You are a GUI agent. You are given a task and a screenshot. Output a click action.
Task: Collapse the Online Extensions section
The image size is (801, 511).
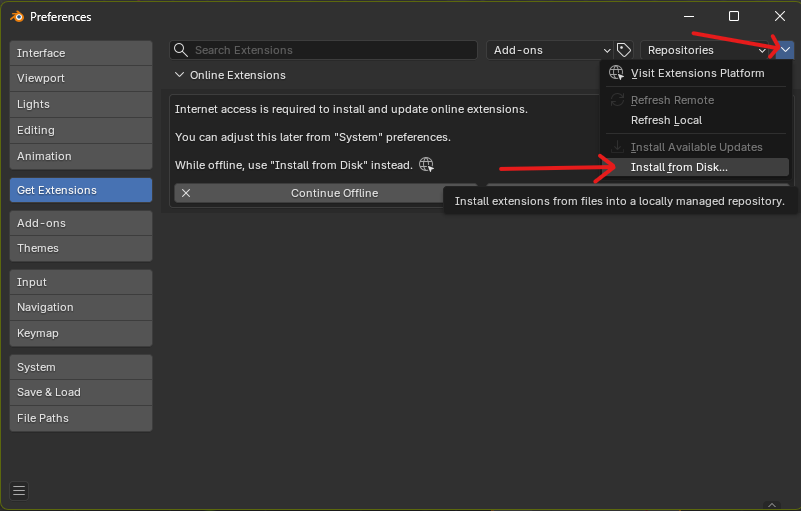[x=180, y=75]
